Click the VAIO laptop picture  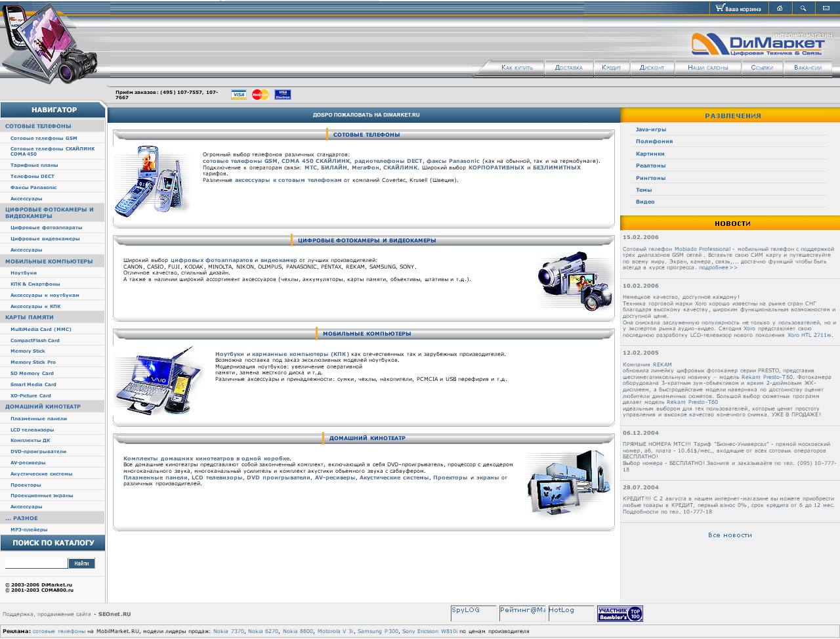tap(159, 381)
